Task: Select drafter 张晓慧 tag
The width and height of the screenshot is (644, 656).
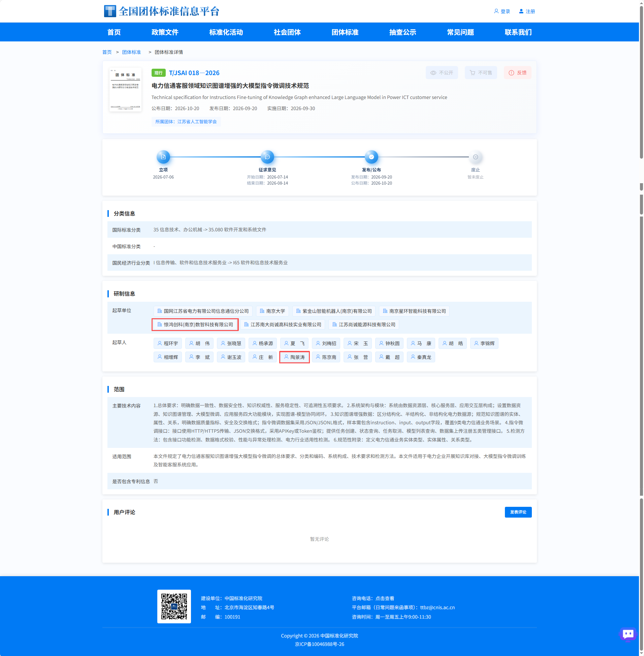Action: point(231,343)
